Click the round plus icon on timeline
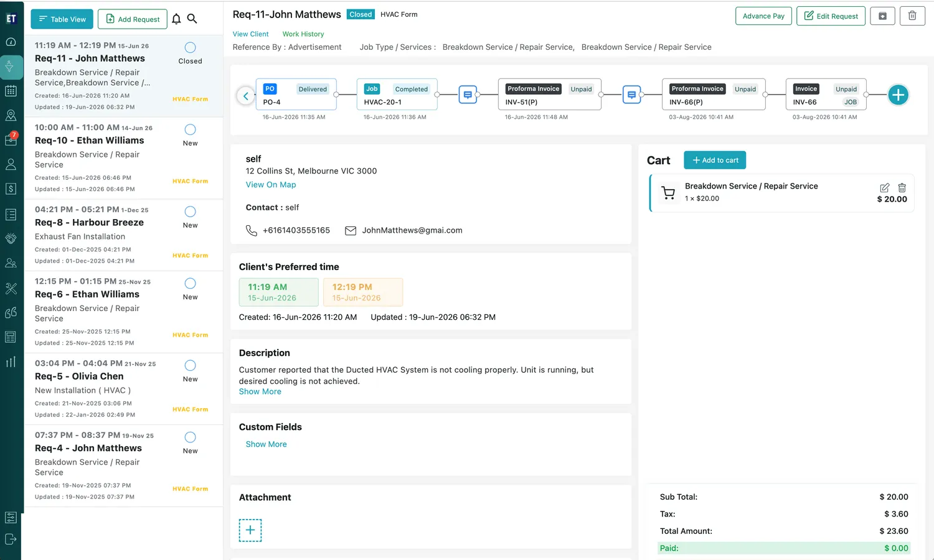This screenshot has width=934, height=560. [x=898, y=95]
